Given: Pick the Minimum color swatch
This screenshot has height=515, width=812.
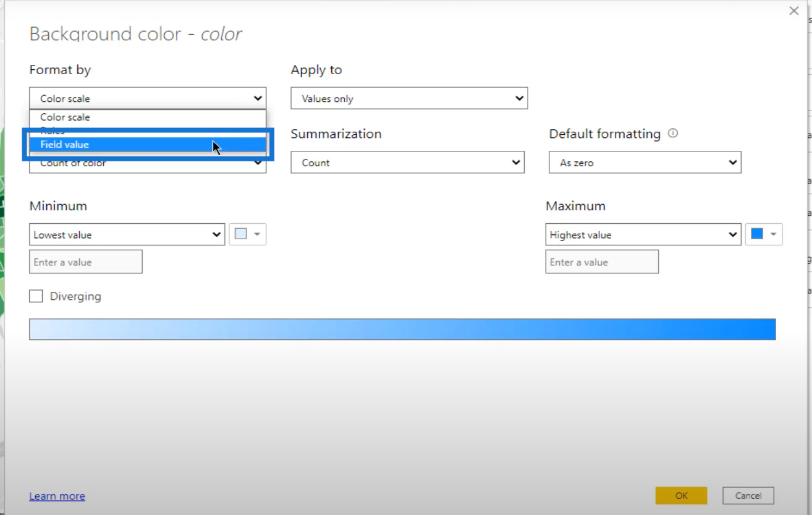Looking at the screenshot, I should click(x=248, y=234).
